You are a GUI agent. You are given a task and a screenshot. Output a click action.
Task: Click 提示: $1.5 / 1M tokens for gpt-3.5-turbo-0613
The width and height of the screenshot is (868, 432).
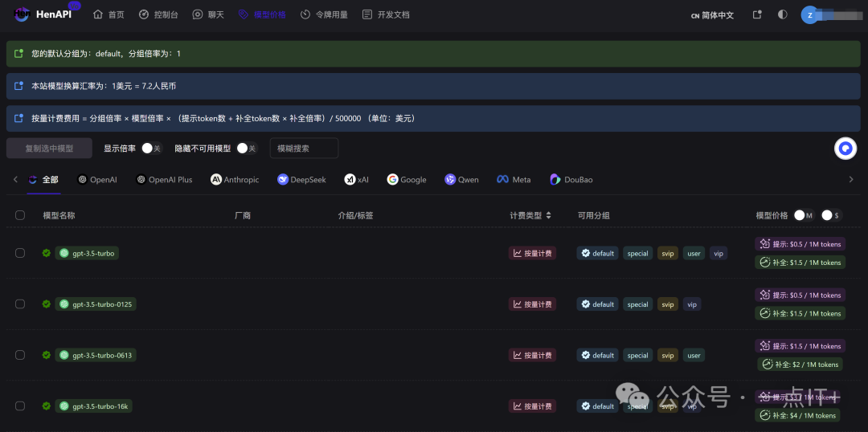800,346
